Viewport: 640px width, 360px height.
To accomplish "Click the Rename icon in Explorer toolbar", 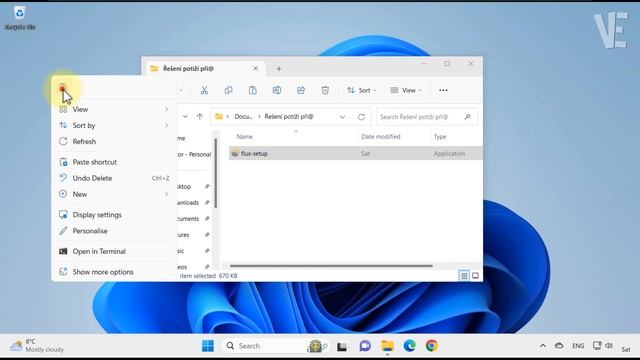I will pyautogui.click(x=277, y=90).
